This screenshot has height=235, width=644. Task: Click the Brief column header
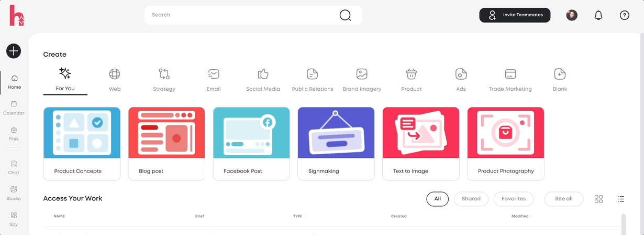(199, 216)
